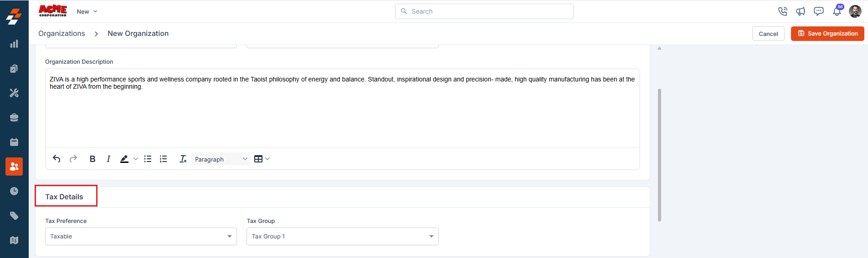Image resolution: width=868 pixels, height=258 pixels.
Task: Open Paragraph style dropdown
Action: click(221, 159)
